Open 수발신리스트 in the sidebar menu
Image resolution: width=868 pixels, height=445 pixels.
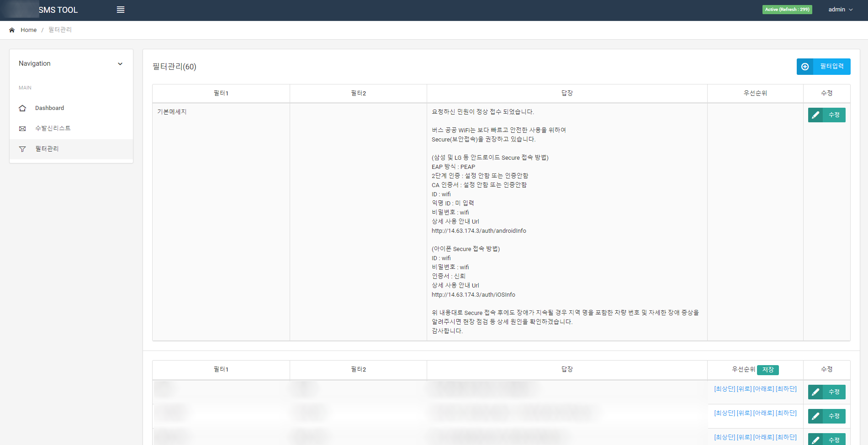pyautogui.click(x=53, y=128)
